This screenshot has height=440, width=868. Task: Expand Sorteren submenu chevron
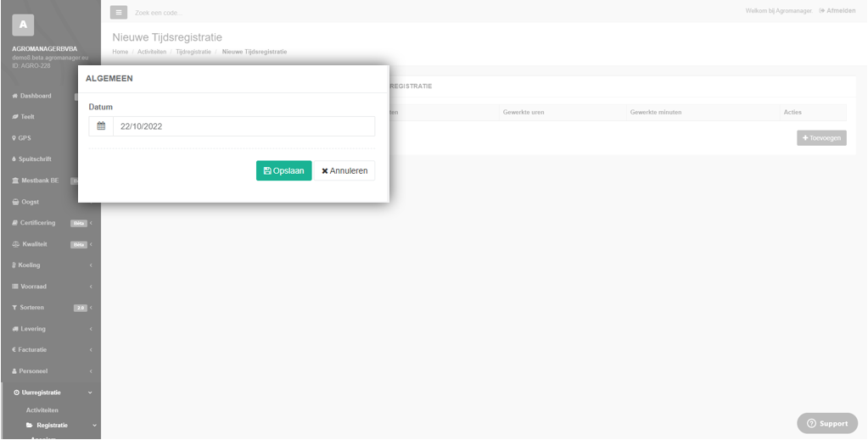(x=91, y=307)
